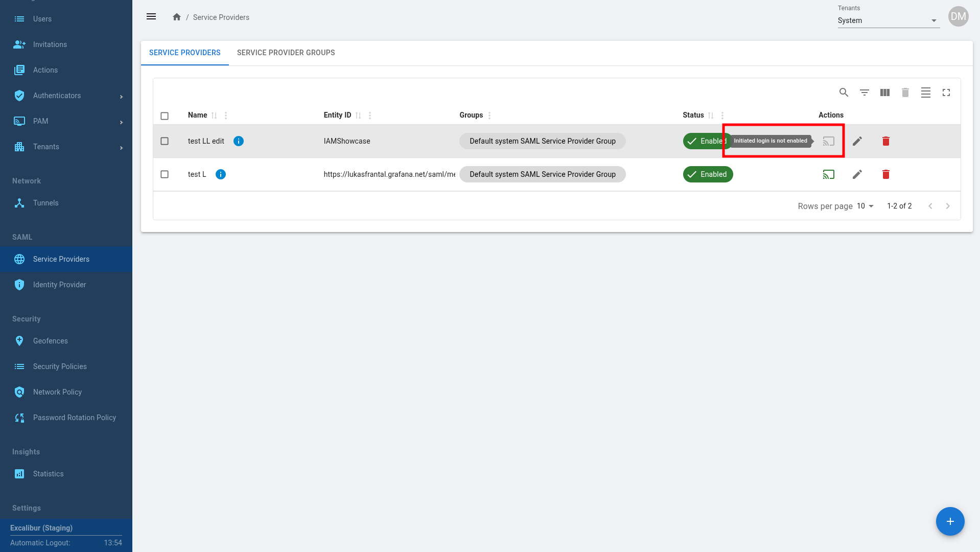Switch to Service Provider Groups tab
Image resolution: width=980 pixels, height=552 pixels.
pos(286,53)
